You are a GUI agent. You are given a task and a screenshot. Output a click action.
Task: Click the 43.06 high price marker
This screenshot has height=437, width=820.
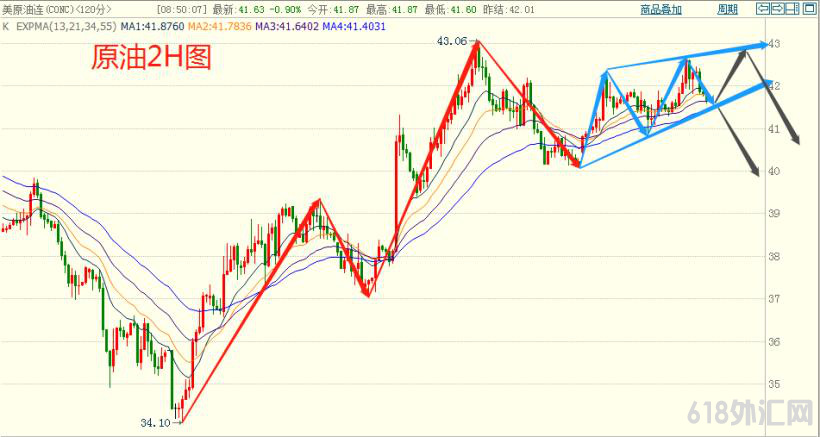pos(452,42)
